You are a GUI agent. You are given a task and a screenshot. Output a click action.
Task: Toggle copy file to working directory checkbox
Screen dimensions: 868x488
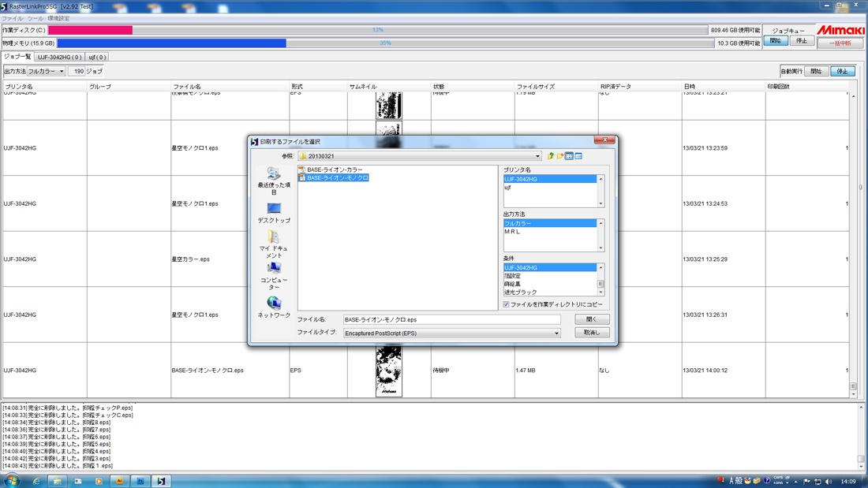tap(506, 304)
